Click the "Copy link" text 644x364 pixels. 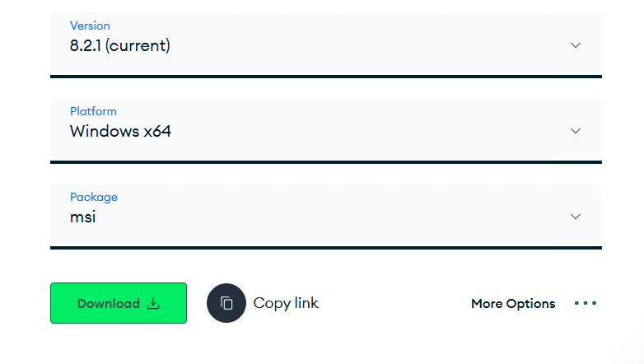286,303
